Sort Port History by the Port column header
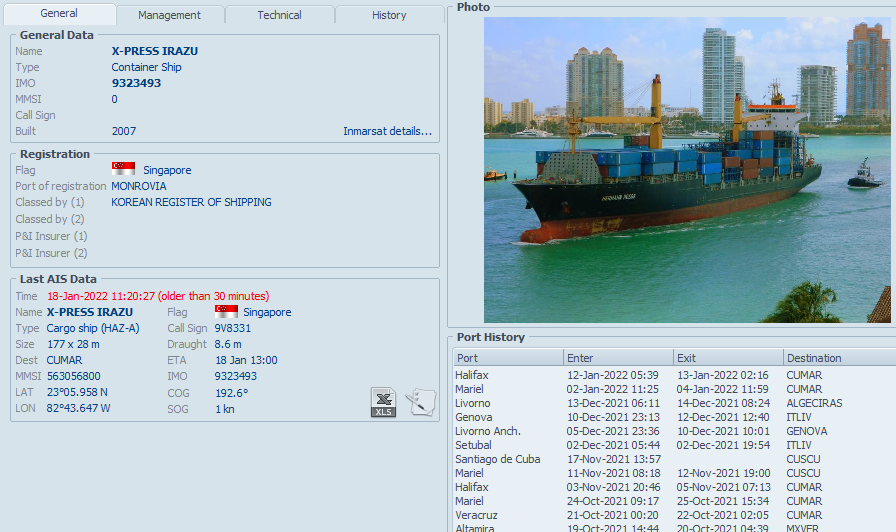 click(508, 358)
